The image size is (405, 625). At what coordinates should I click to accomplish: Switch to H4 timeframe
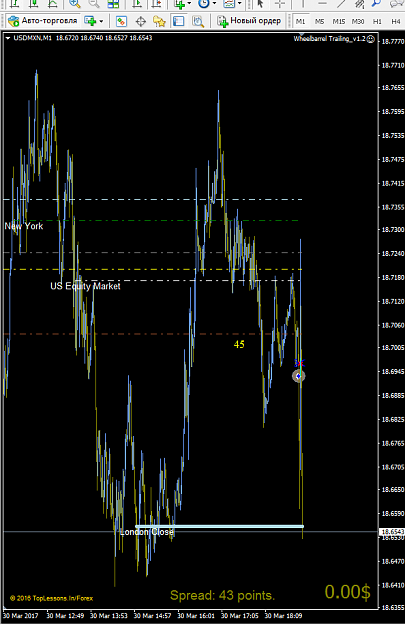tap(395, 22)
